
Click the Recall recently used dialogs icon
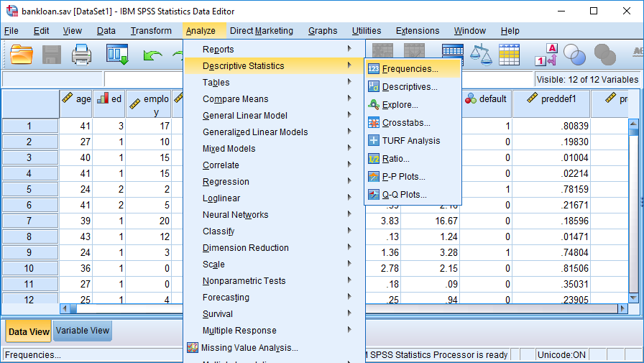[x=117, y=55]
